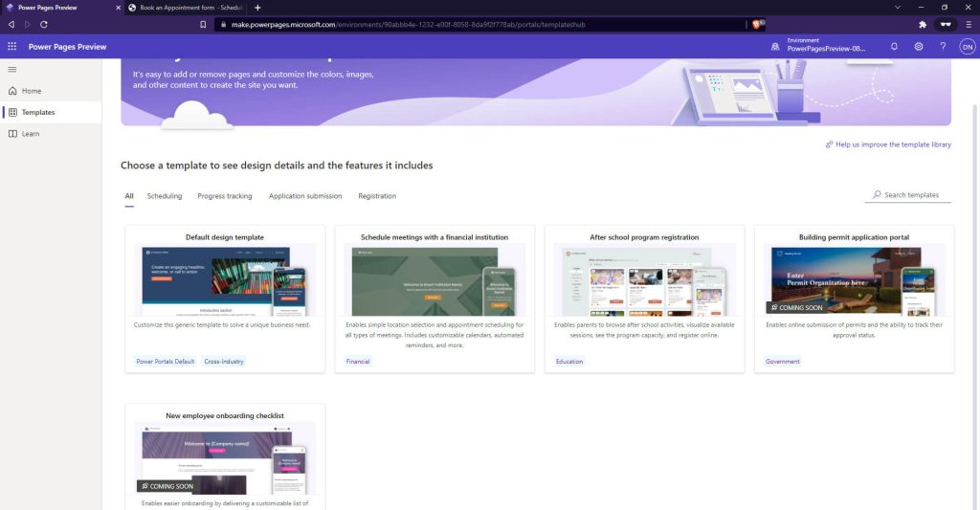Click the bookmark icon in address bar
The image size is (980, 510).
(203, 24)
